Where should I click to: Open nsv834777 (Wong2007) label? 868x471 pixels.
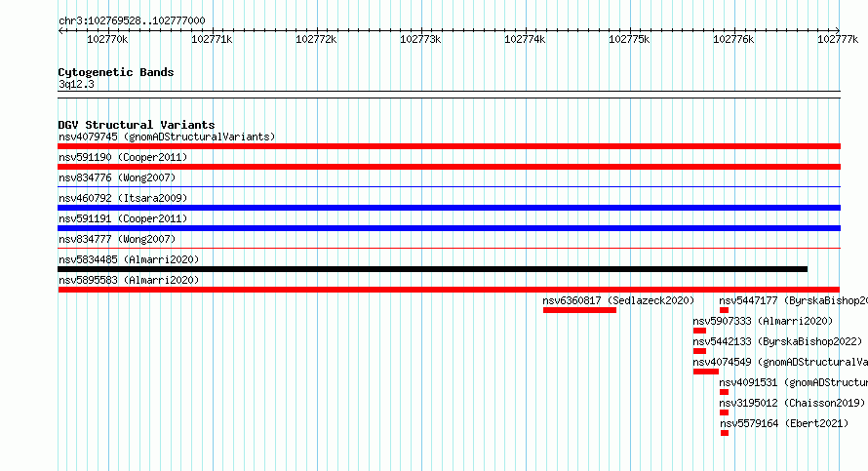click(117, 239)
